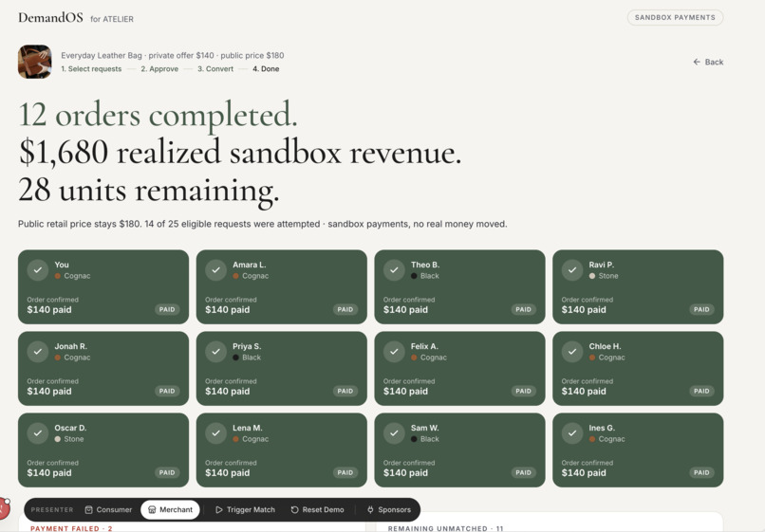This screenshot has width=765, height=532.
Task: Click the PAID badge on Felix A. card
Action: point(523,391)
